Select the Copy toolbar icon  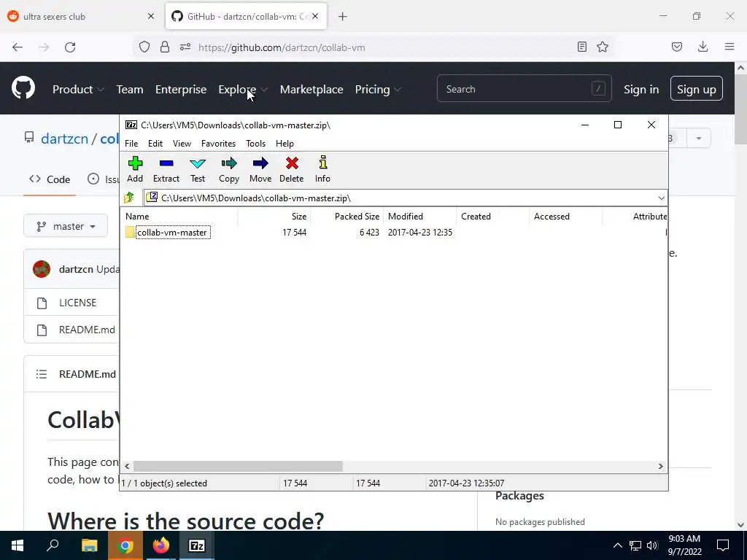coord(228,169)
